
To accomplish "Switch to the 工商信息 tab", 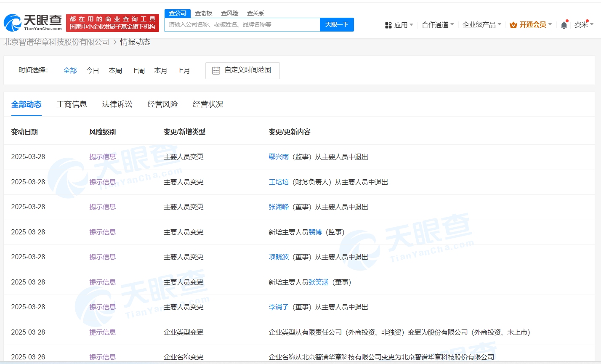I will (72, 104).
